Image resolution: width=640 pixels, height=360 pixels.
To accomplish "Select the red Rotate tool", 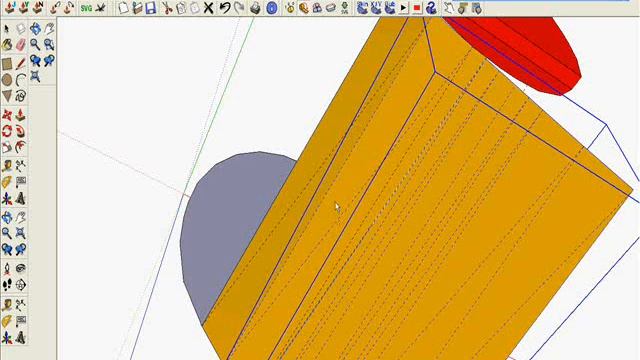I will [x=7, y=131].
